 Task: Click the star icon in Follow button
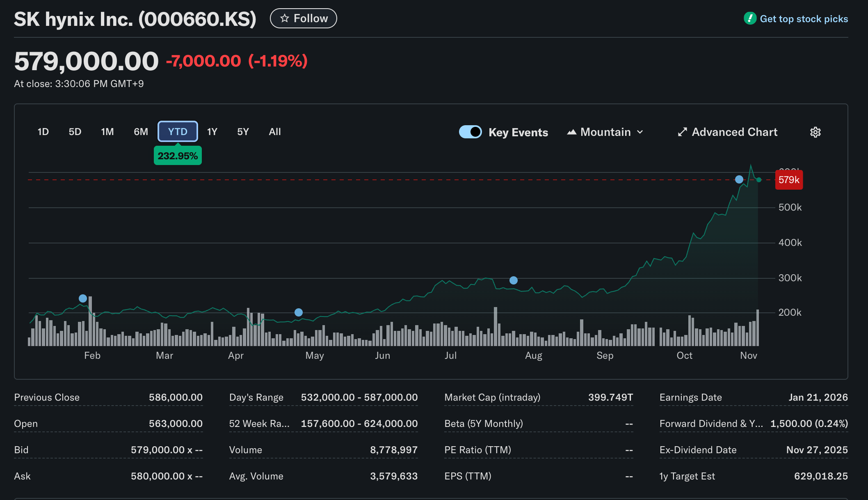click(284, 18)
